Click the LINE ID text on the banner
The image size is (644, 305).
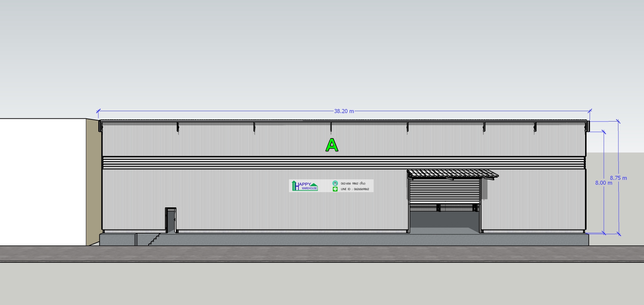tap(355, 189)
